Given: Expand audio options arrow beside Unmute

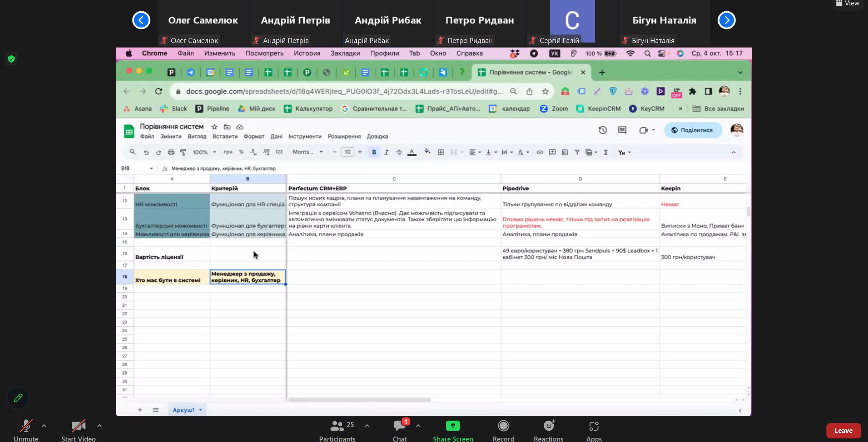Looking at the screenshot, I should pos(44,426).
